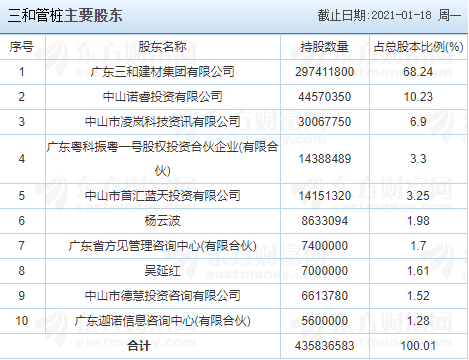Click percentage value 1.28
The height and width of the screenshot is (360, 469).
pyautogui.click(x=418, y=321)
